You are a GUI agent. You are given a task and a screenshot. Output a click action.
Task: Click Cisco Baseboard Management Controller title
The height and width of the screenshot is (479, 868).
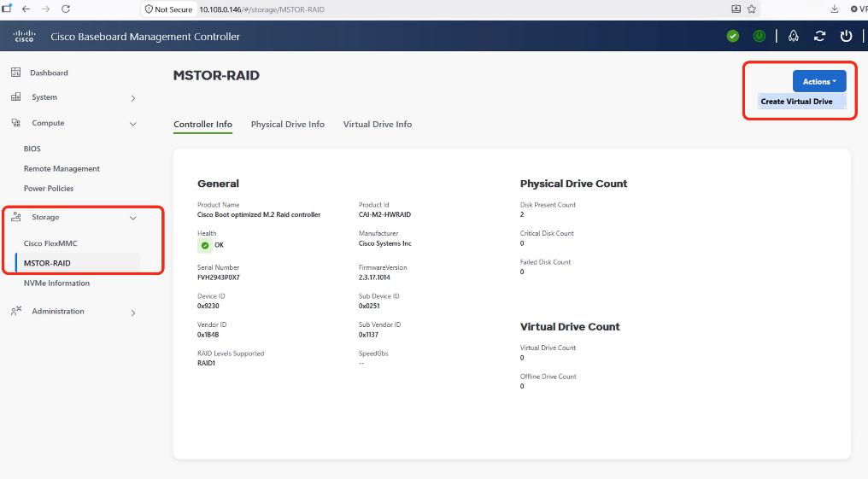[x=145, y=37]
